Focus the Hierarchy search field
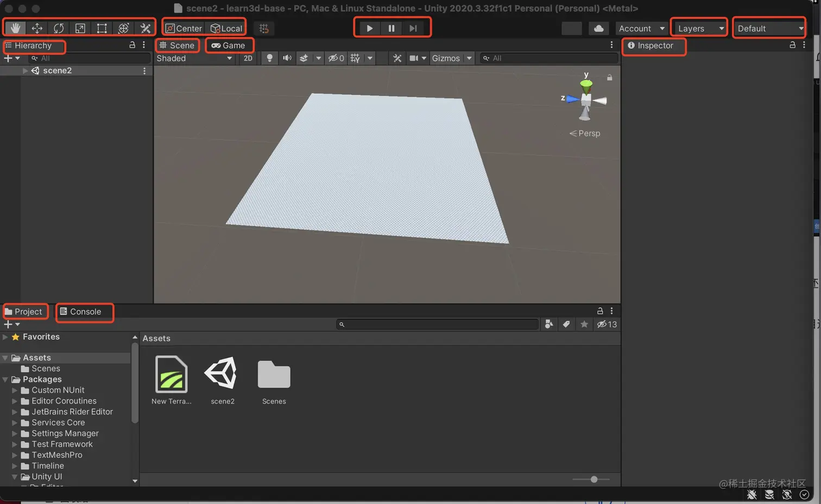 (90, 58)
